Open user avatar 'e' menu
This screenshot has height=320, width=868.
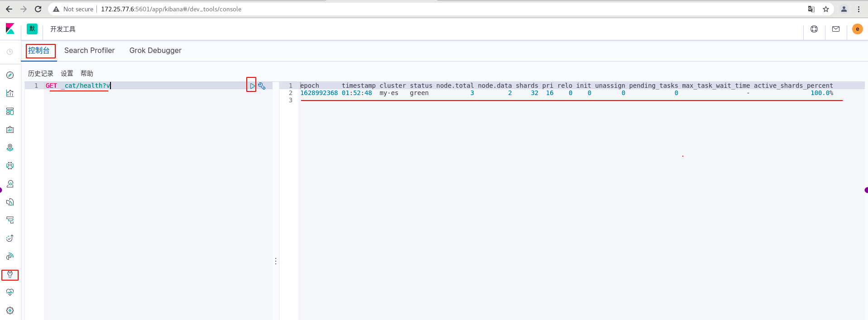857,29
